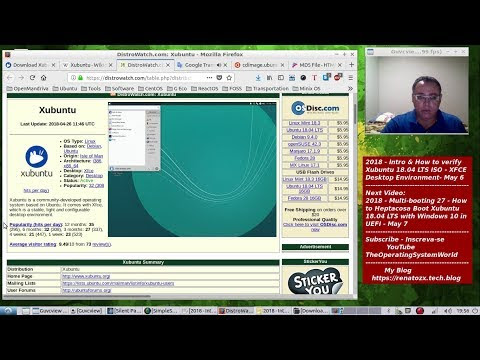Screen dimensions: 480x360
Task: Click Linux Mint 18.3 disc link
Action: [x=304, y=123]
